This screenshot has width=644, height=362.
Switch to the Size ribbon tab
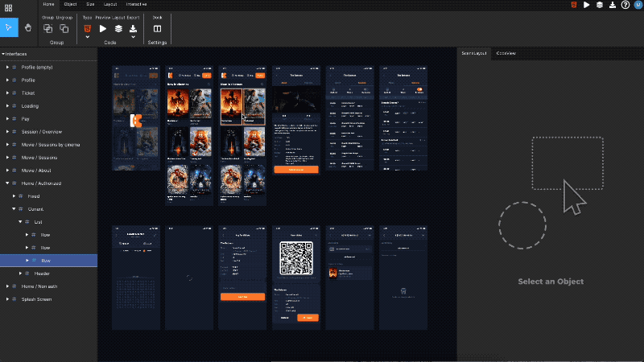point(90,4)
